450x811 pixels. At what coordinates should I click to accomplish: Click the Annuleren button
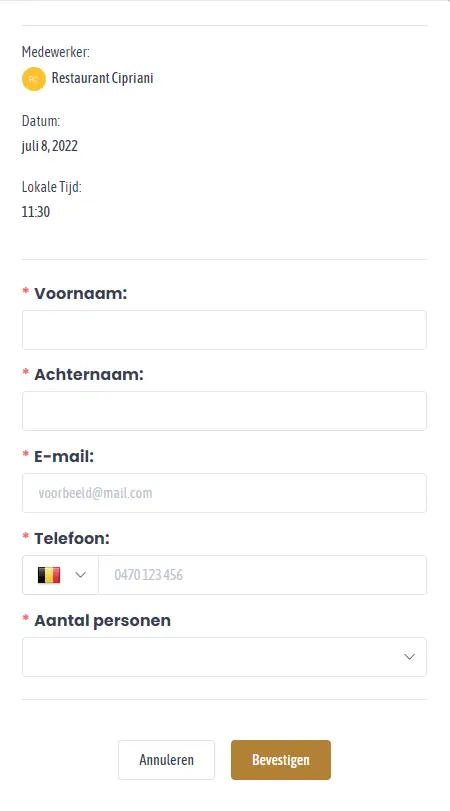point(166,760)
